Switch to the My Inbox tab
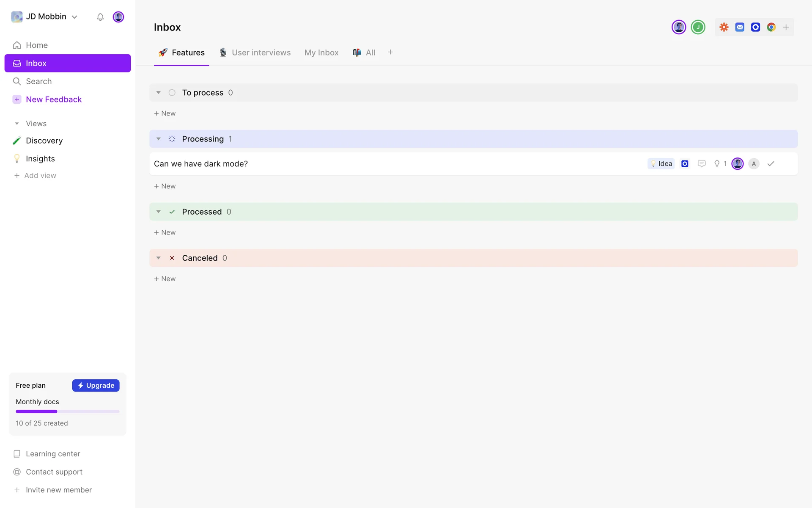 321,52
